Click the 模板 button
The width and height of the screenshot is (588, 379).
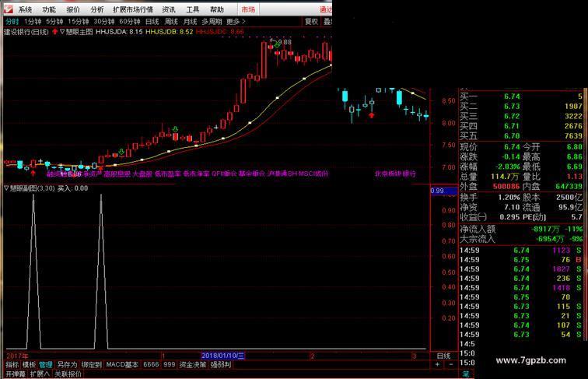[29, 364]
